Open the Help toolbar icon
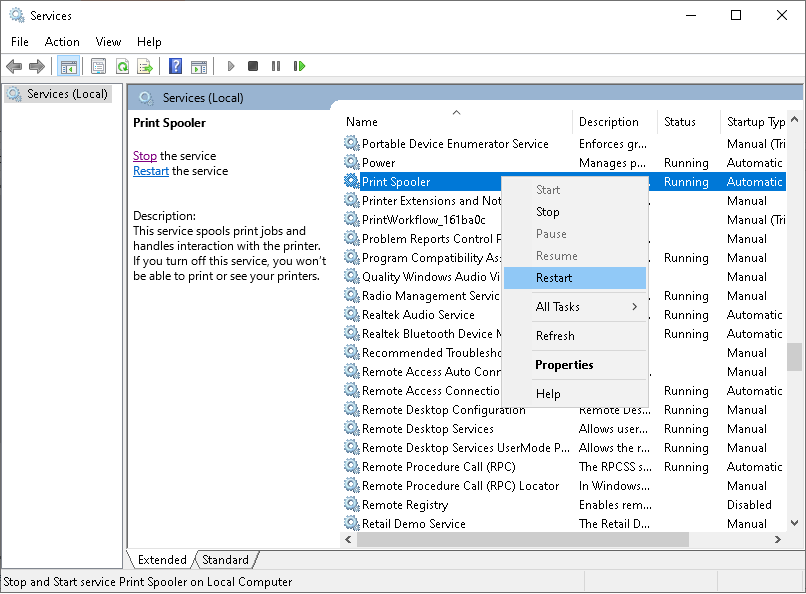 click(175, 66)
